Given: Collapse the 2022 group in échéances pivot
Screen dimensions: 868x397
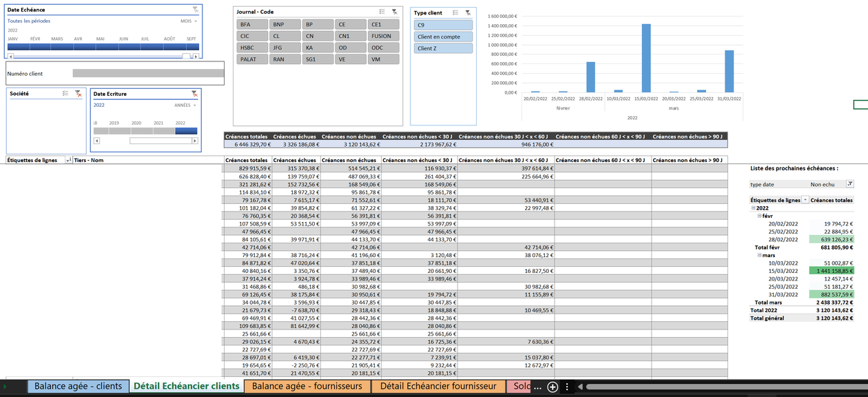Looking at the screenshot, I should 753,207.
